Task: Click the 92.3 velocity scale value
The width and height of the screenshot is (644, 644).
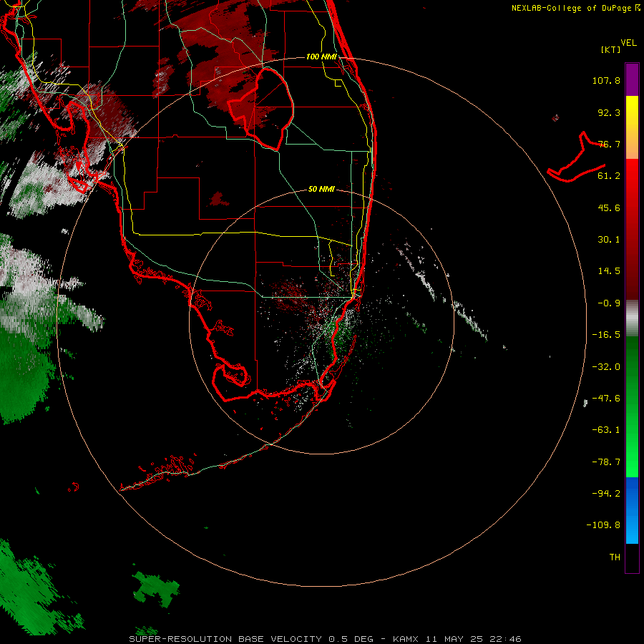Action: pos(609,112)
